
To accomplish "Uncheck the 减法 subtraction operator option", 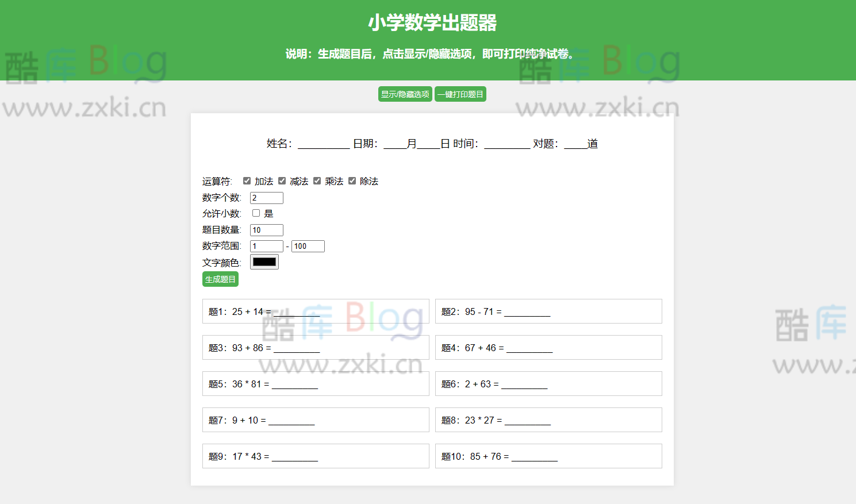I will pos(282,180).
